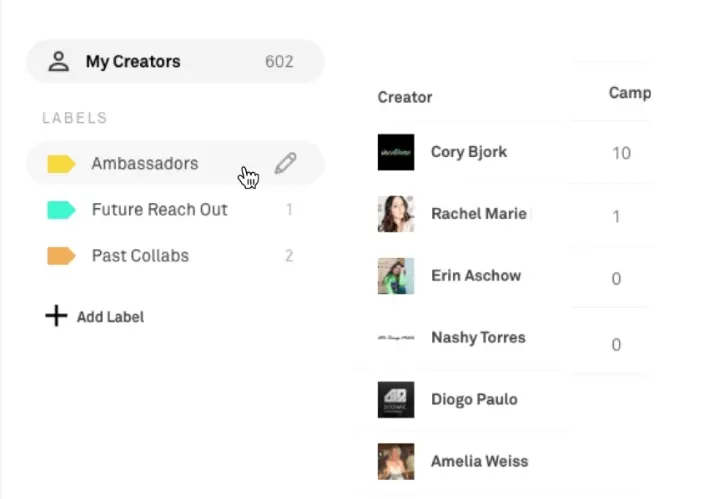718x499 pixels.
Task: Open Rachel Marie's profile picture
Action: click(x=396, y=214)
